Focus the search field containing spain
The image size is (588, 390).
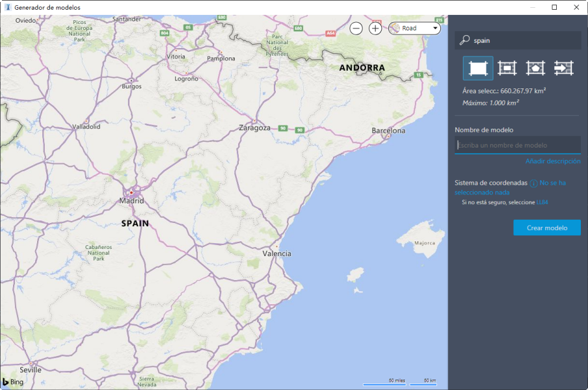point(518,40)
